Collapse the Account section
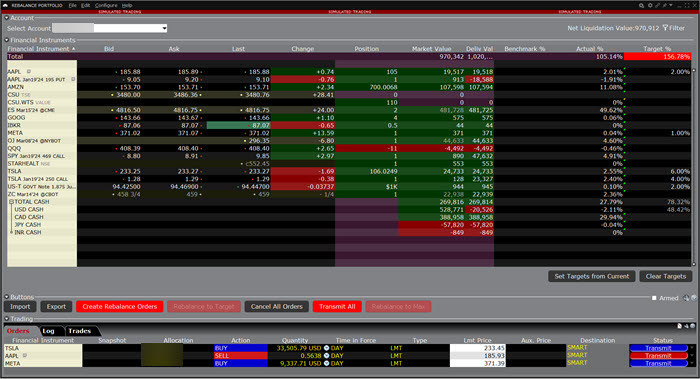The width and height of the screenshot is (700, 379). 6,18
